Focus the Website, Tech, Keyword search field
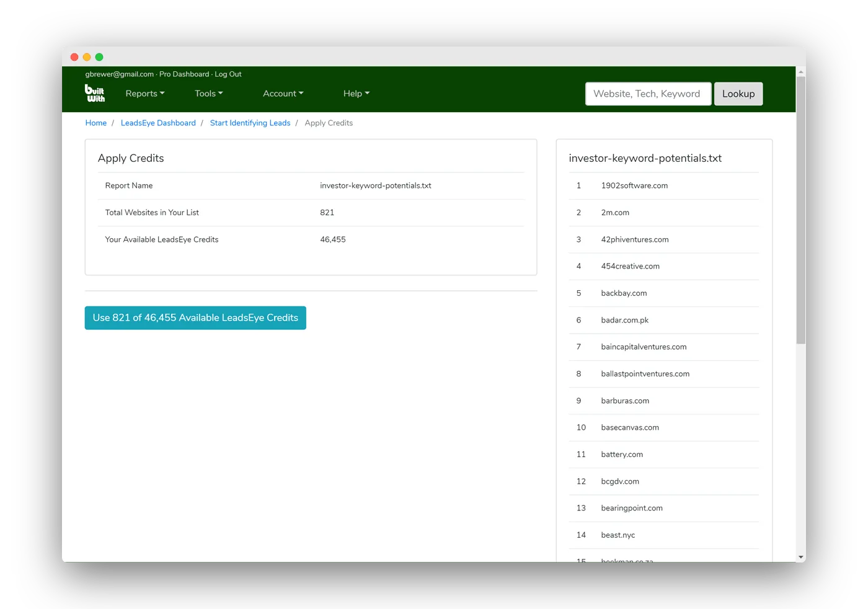 (x=647, y=94)
